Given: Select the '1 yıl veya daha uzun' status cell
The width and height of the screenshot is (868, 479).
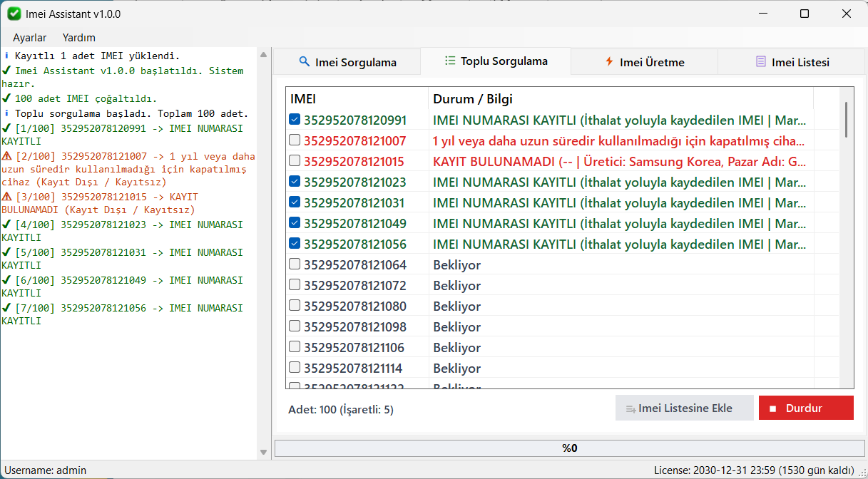Looking at the screenshot, I should (621, 141).
